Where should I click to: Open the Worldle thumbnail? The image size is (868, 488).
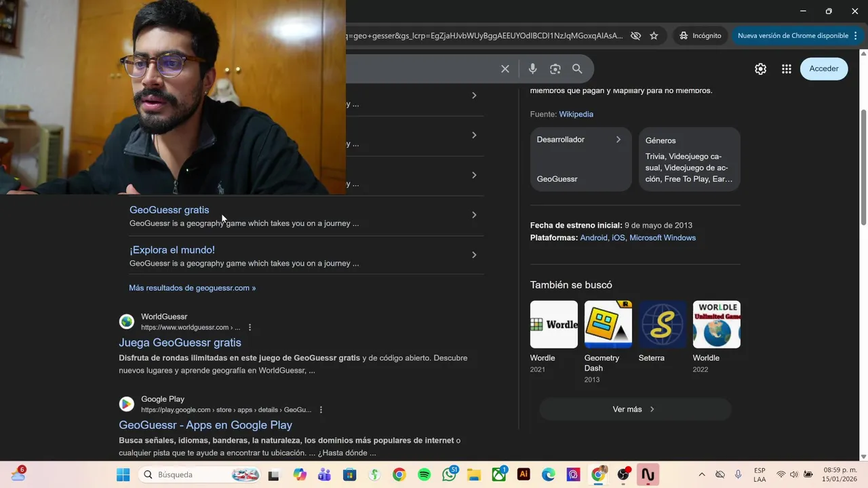click(x=717, y=325)
